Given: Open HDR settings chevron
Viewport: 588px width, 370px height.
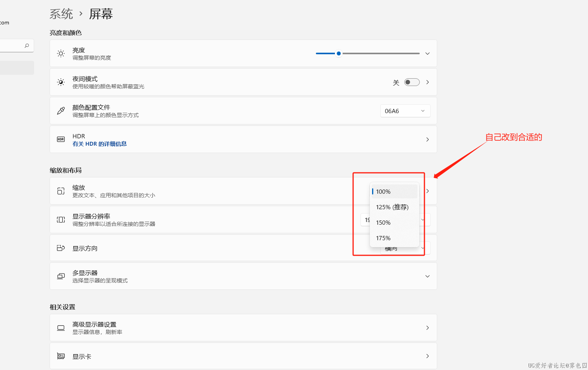Looking at the screenshot, I should click(428, 139).
